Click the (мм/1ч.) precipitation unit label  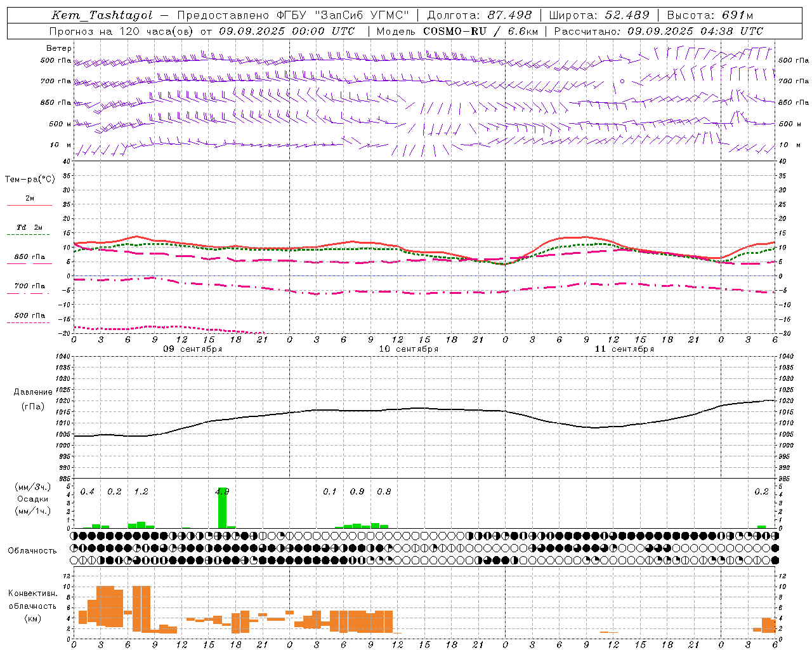32,511
